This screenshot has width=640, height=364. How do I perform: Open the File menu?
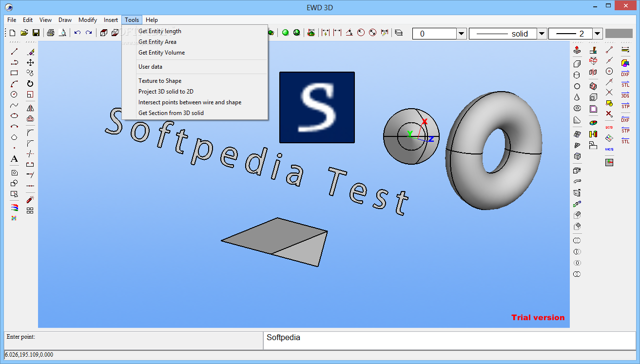(12, 20)
